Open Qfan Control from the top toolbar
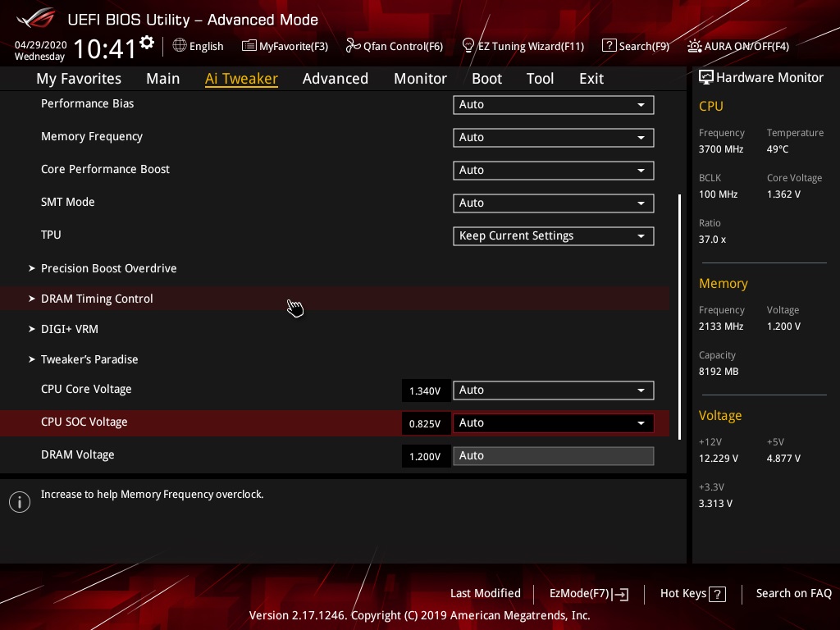 coord(394,46)
